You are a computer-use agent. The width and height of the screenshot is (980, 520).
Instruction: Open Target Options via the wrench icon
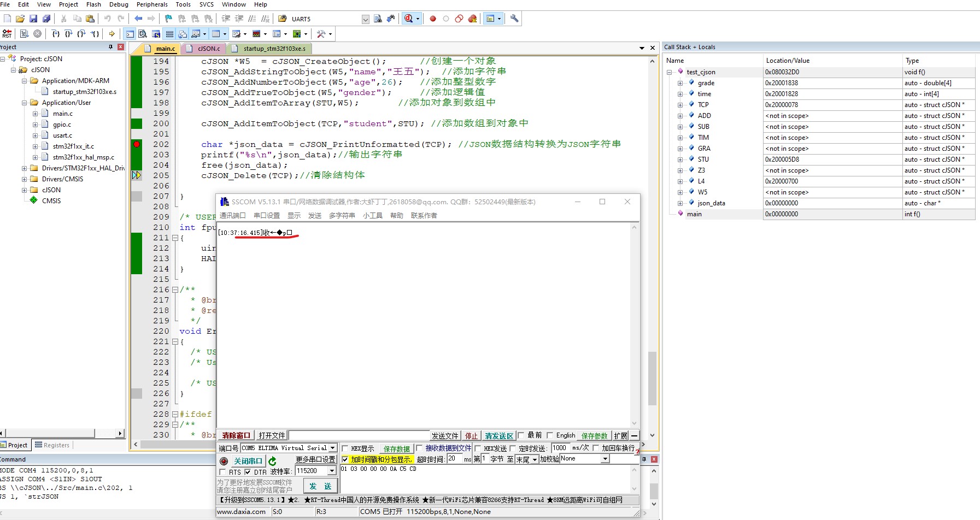pyautogui.click(x=514, y=18)
